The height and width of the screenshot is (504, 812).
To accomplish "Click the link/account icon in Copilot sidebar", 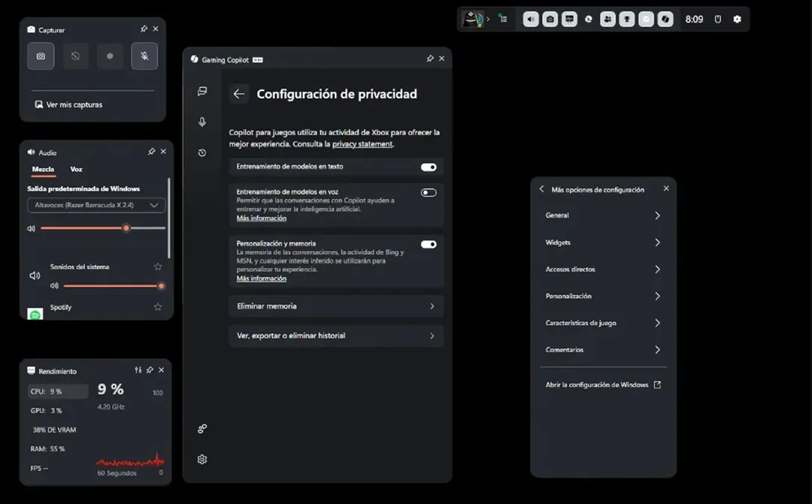I will click(x=202, y=428).
